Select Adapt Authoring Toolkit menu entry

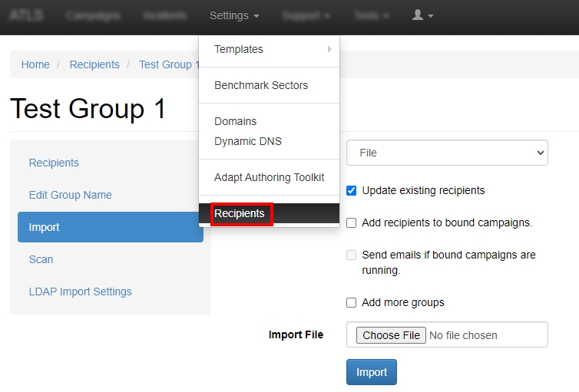click(269, 177)
